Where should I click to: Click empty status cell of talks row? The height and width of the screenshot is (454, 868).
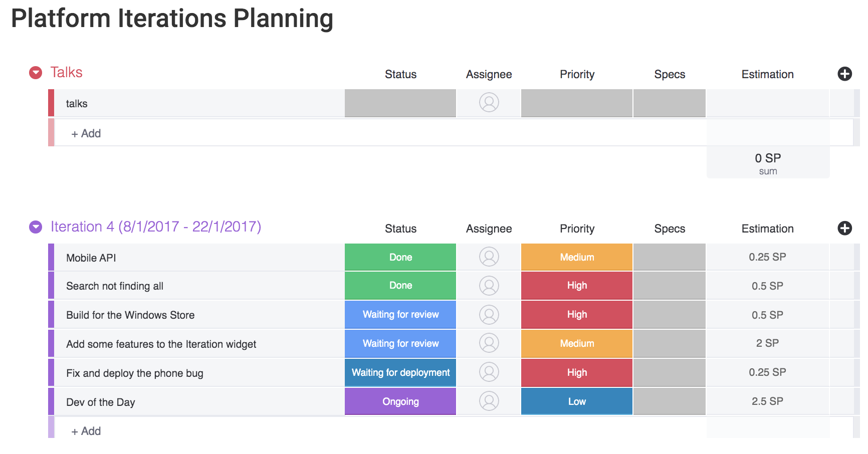[400, 103]
